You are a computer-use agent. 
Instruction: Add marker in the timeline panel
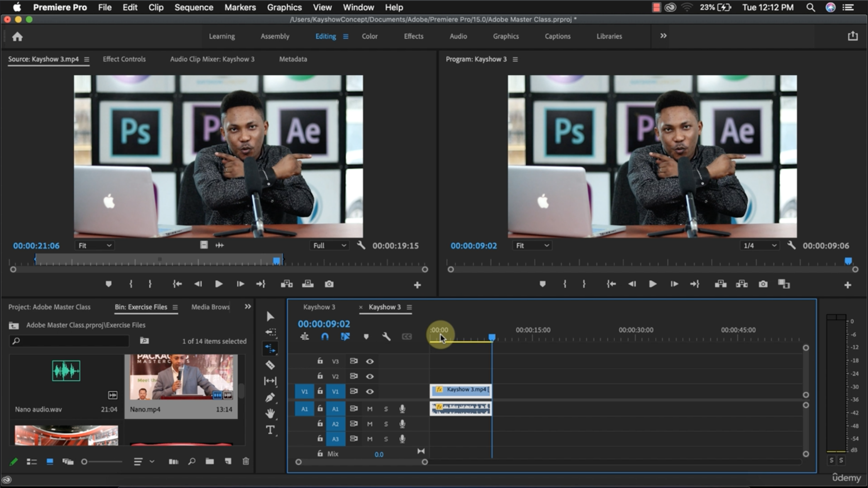tap(366, 337)
